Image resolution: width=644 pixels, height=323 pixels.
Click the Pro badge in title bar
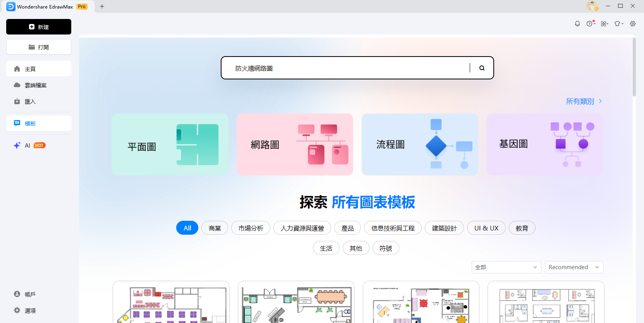(x=82, y=7)
